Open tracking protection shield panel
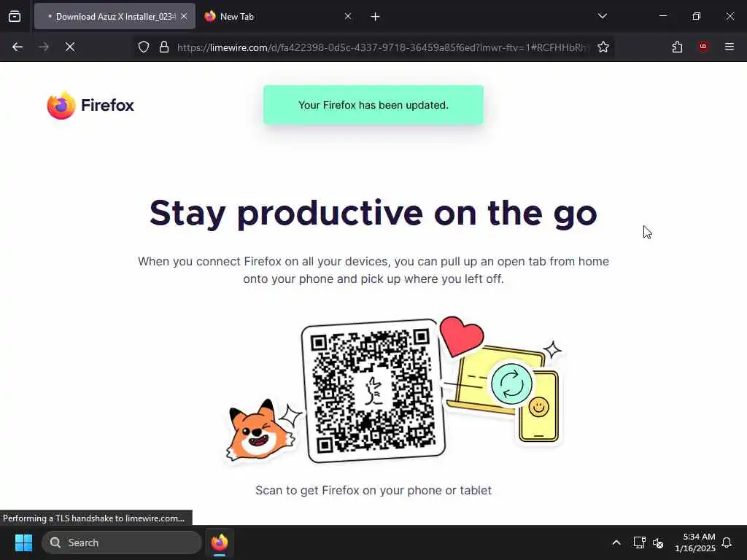This screenshot has width=747, height=560. [x=144, y=47]
